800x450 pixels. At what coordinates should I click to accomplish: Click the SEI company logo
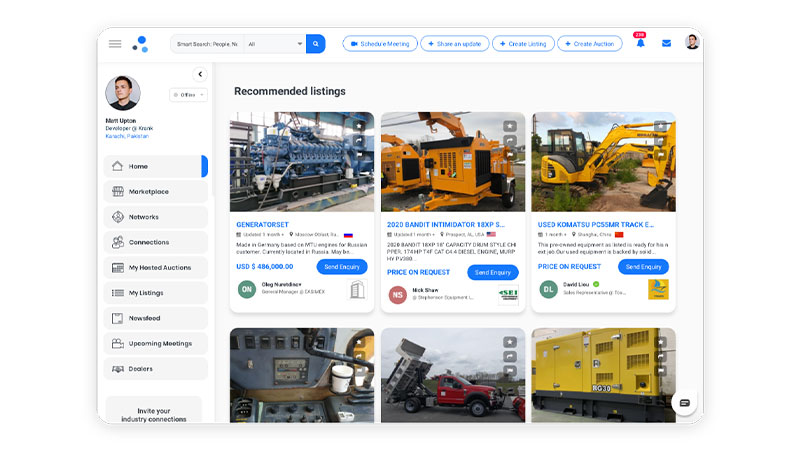coord(508,294)
